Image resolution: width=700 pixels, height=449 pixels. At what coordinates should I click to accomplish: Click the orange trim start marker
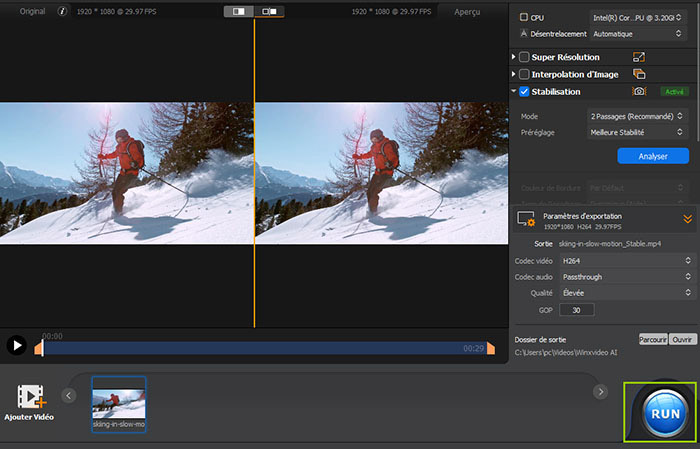[38, 348]
